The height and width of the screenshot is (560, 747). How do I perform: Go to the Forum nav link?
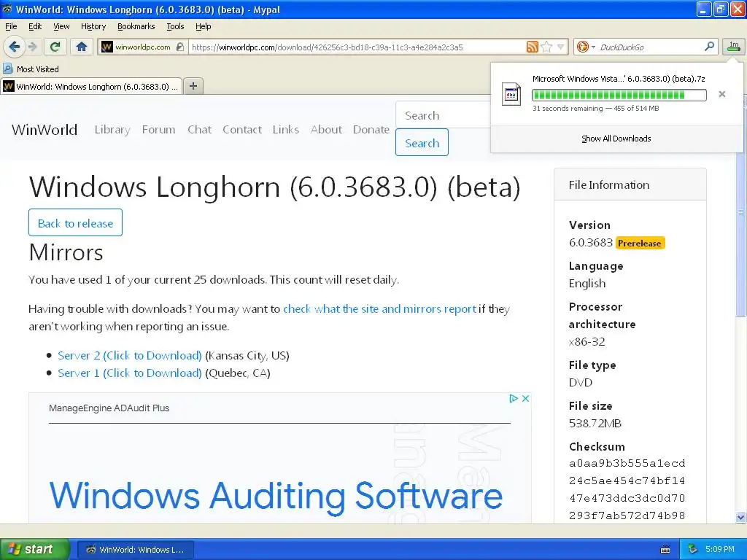pyautogui.click(x=158, y=130)
